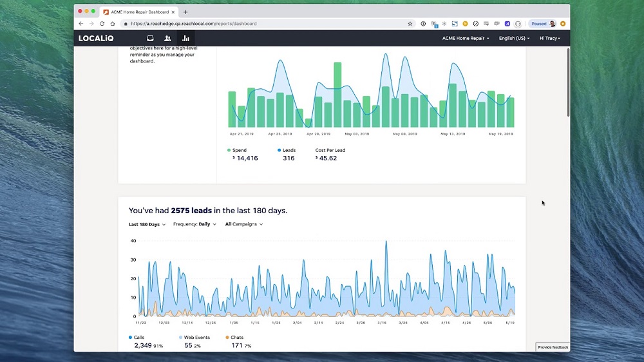Click the Cost Per Lead label
Screen dimensions: 644x362
pos(330,150)
